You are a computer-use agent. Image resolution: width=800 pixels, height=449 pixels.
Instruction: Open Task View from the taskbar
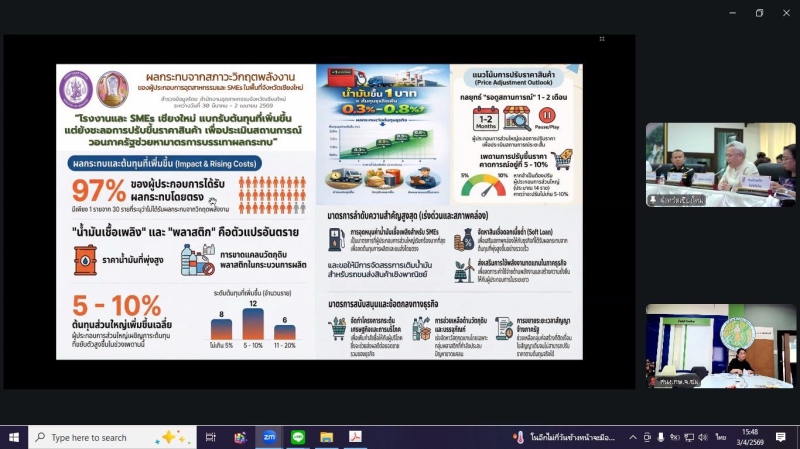click(x=211, y=437)
